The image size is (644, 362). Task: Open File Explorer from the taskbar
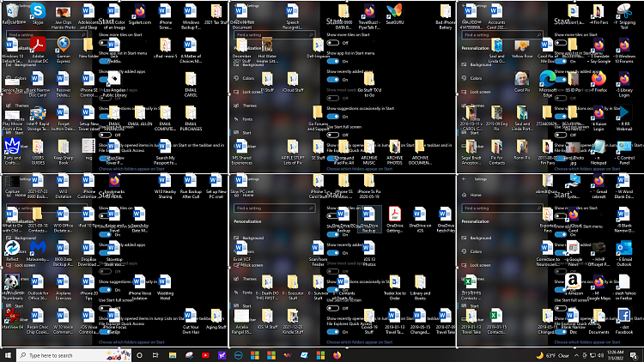173,355
